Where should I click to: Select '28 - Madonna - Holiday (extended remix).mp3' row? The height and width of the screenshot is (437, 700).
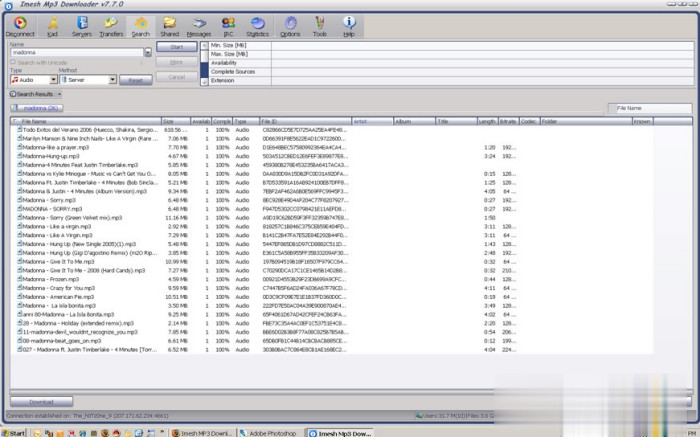point(332,323)
